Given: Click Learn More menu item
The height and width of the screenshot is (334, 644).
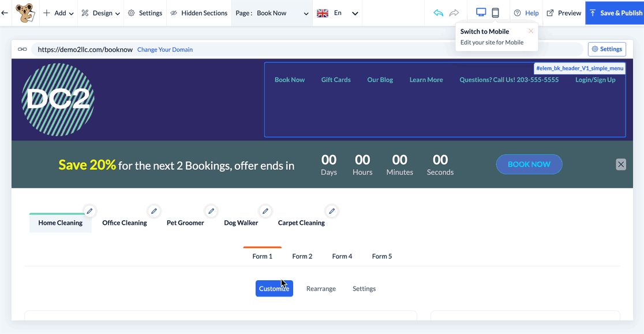Looking at the screenshot, I should click(426, 80).
